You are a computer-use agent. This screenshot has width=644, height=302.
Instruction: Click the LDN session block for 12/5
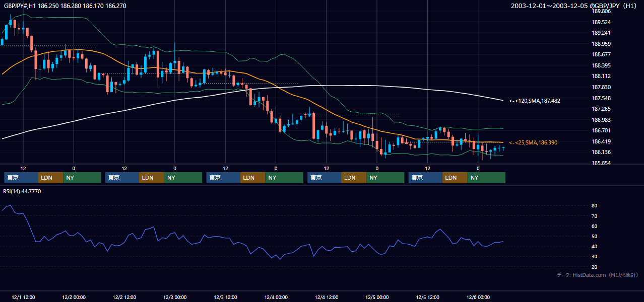pyautogui.click(x=455, y=178)
